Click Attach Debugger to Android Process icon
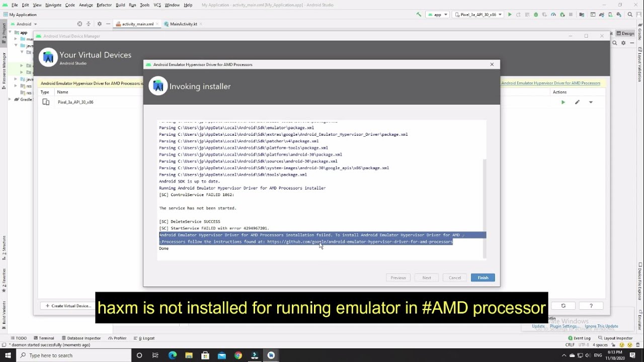The height and width of the screenshot is (362, 644). (x=561, y=15)
